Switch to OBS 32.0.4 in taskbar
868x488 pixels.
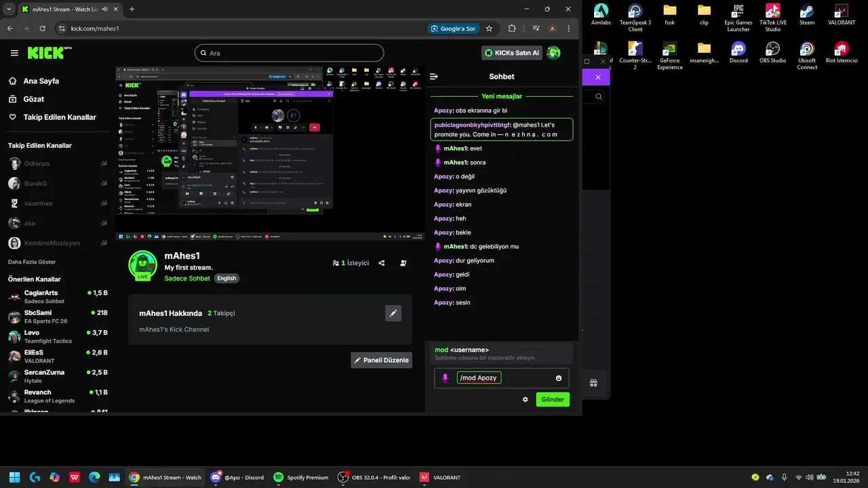pos(374,477)
